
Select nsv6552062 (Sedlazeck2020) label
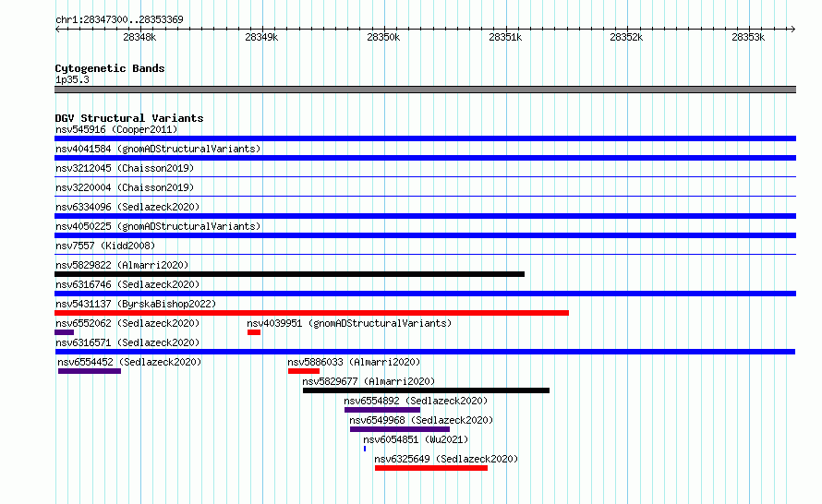pos(127,323)
